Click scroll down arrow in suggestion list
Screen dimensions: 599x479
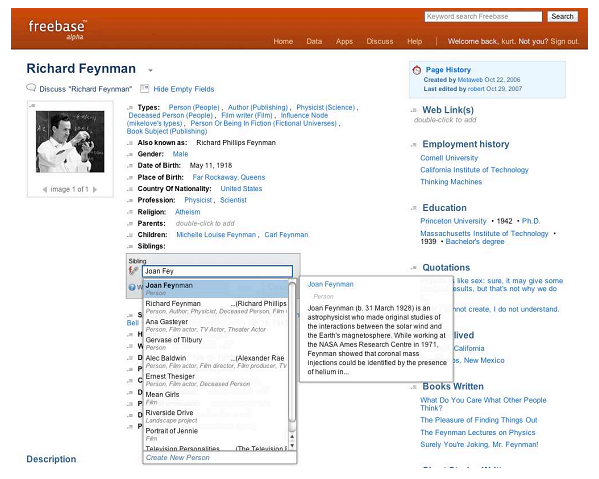click(x=292, y=445)
